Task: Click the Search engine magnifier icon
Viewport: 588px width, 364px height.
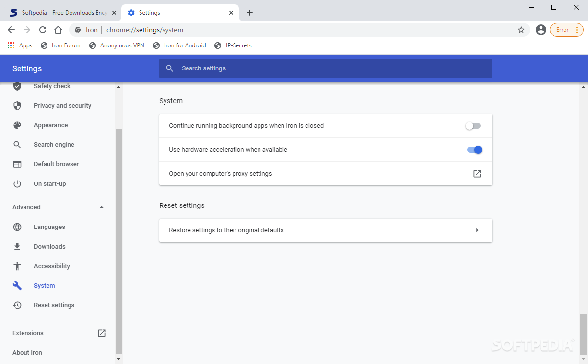Action: coord(17,145)
